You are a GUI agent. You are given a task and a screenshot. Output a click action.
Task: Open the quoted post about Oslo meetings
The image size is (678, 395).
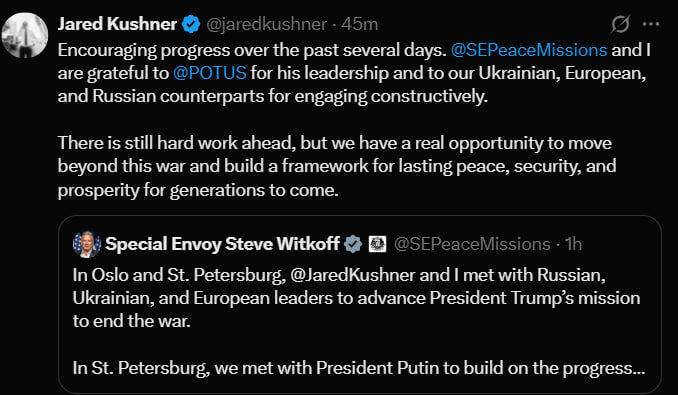360,304
